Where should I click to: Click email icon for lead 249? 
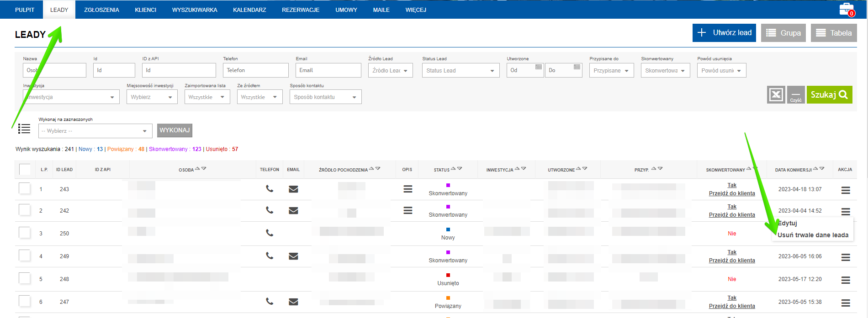[293, 256]
